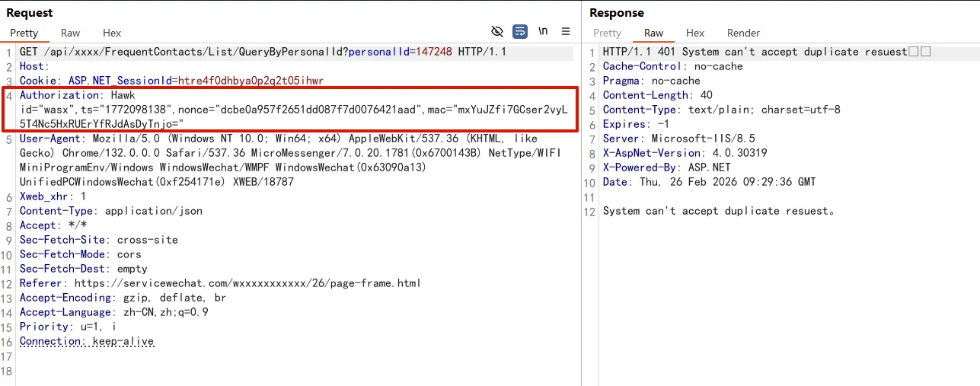Viewport: 980px width, 386px height.
Task: Select the Response Raw tab
Action: tap(653, 33)
